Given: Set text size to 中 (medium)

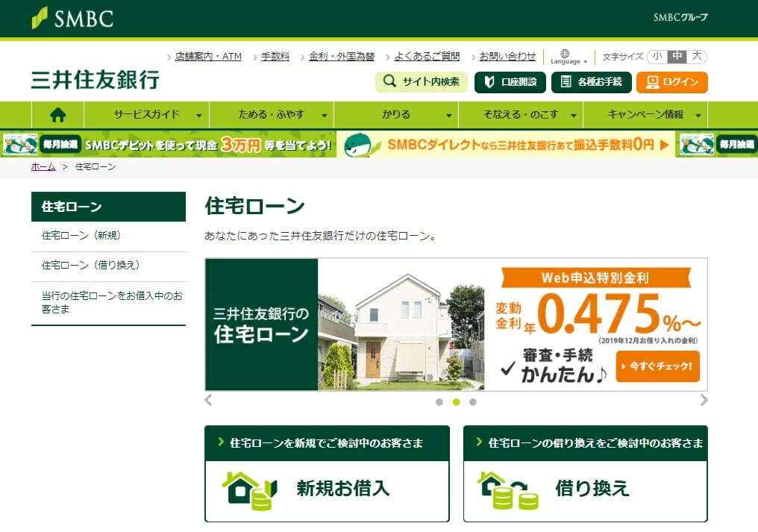Looking at the screenshot, I should point(677,57).
